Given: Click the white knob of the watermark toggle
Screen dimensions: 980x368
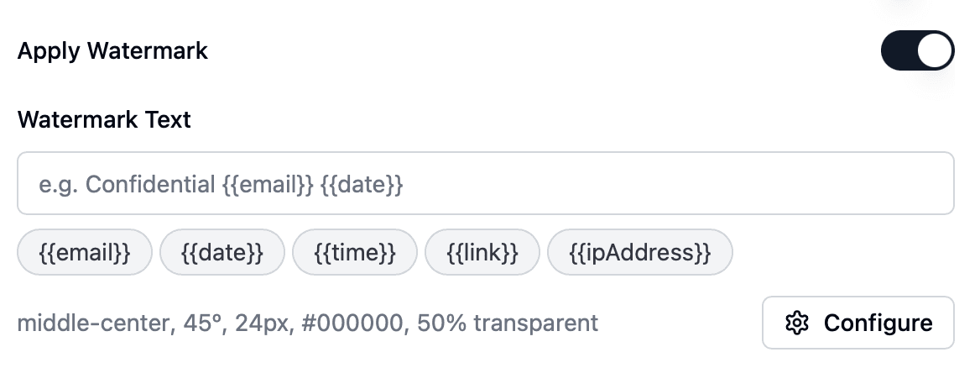Looking at the screenshot, I should 935,51.
